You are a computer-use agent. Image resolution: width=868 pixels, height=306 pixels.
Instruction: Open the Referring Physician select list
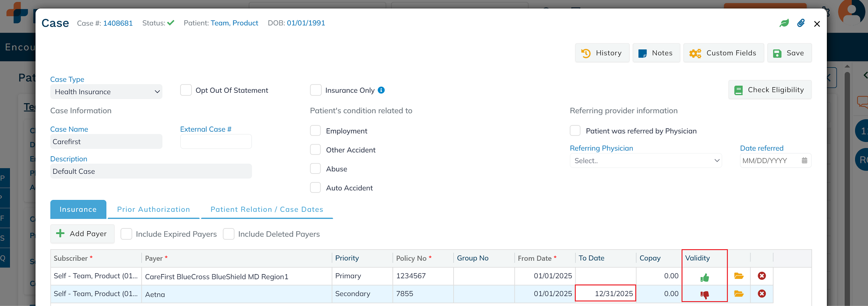point(646,161)
